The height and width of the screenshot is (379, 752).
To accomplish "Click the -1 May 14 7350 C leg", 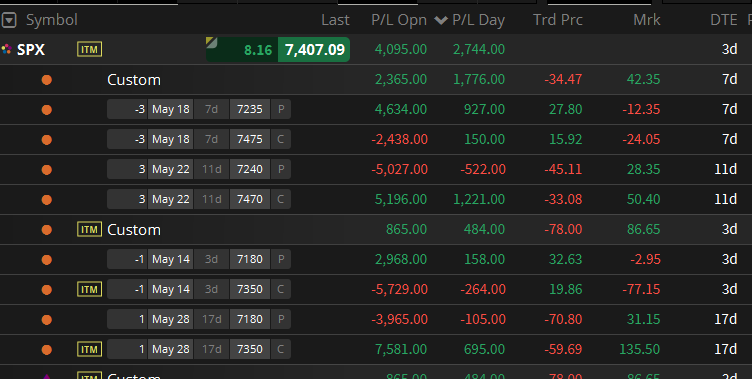I will [x=199, y=289].
